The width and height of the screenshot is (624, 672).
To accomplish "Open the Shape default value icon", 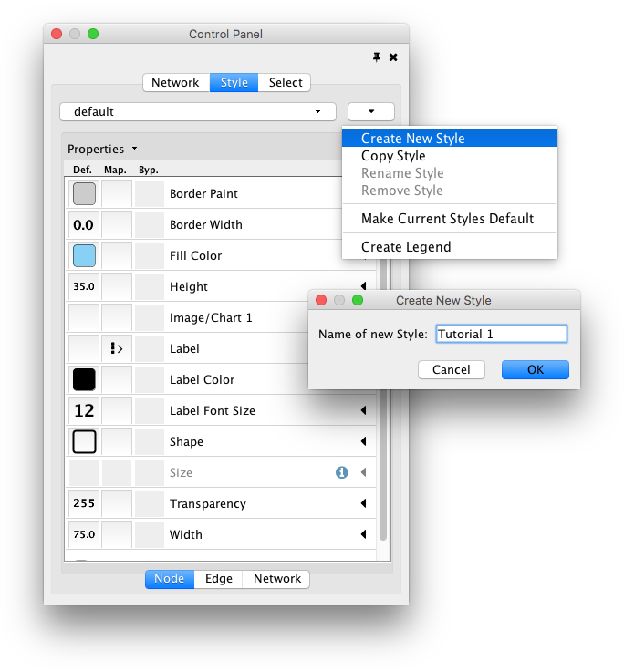I will [x=84, y=441].
